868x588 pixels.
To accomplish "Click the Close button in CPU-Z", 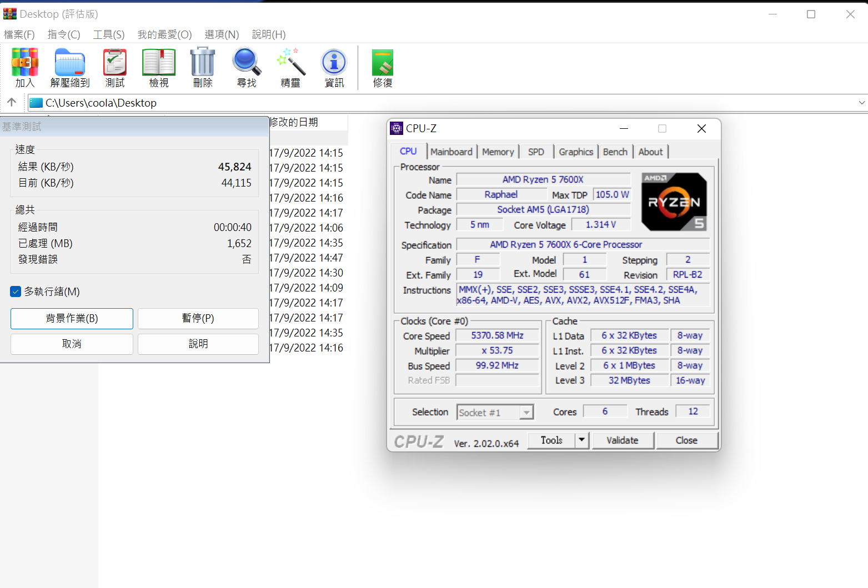I will pyautogui.click(x=686, y=440).
